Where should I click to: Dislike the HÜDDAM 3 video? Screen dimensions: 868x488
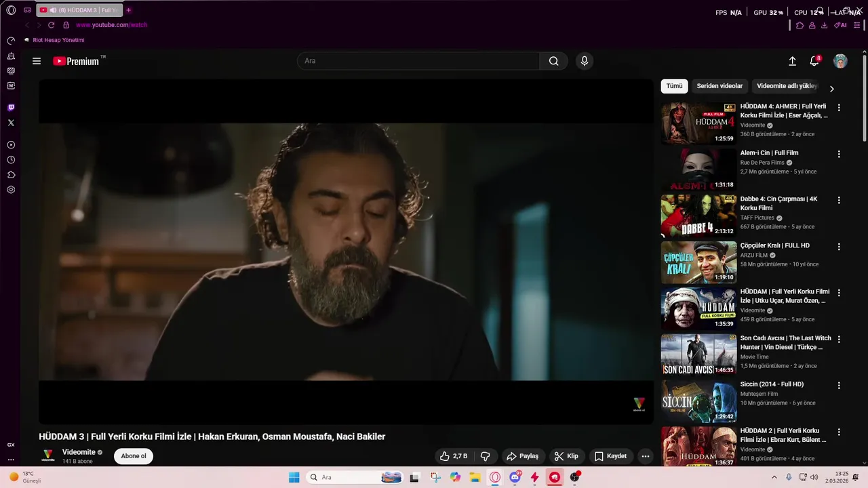tap(486, 456)
